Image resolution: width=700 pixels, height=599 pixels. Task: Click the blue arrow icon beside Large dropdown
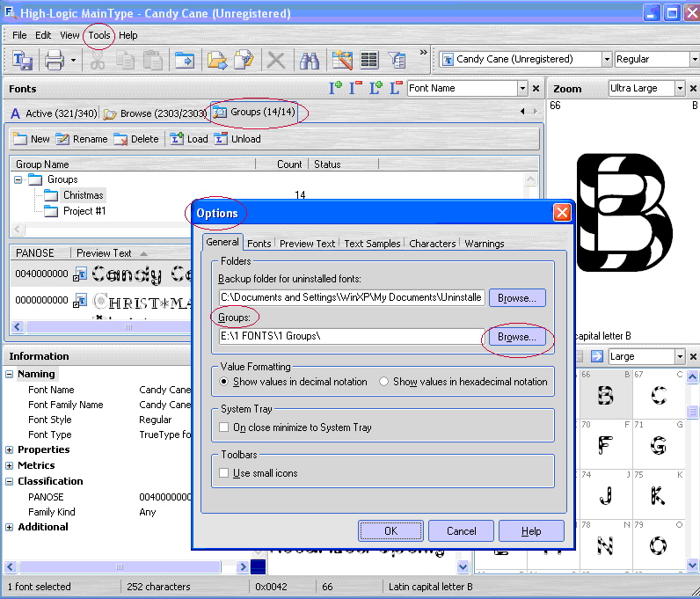click(x=596, y=356)
